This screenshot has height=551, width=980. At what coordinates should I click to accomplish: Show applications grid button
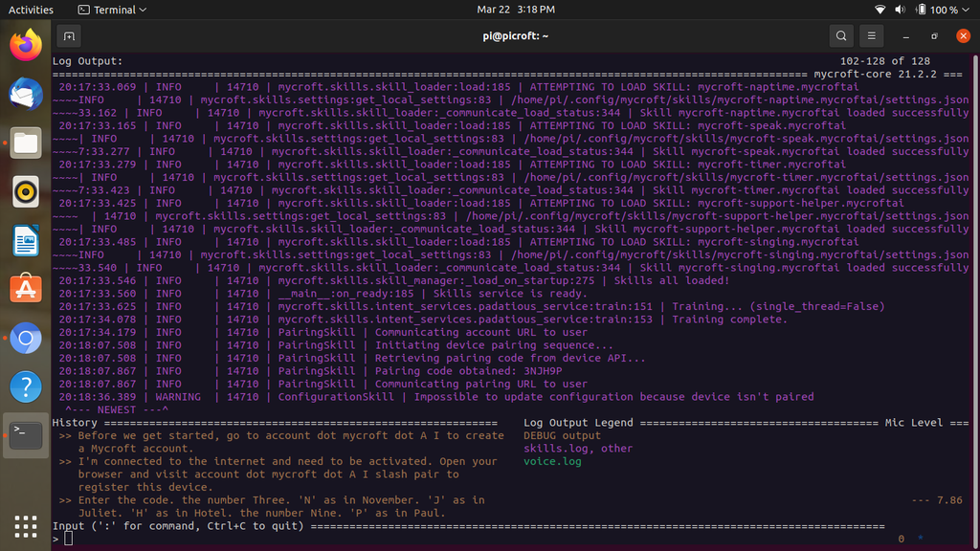pyautogui.click(x=26, y=527)
